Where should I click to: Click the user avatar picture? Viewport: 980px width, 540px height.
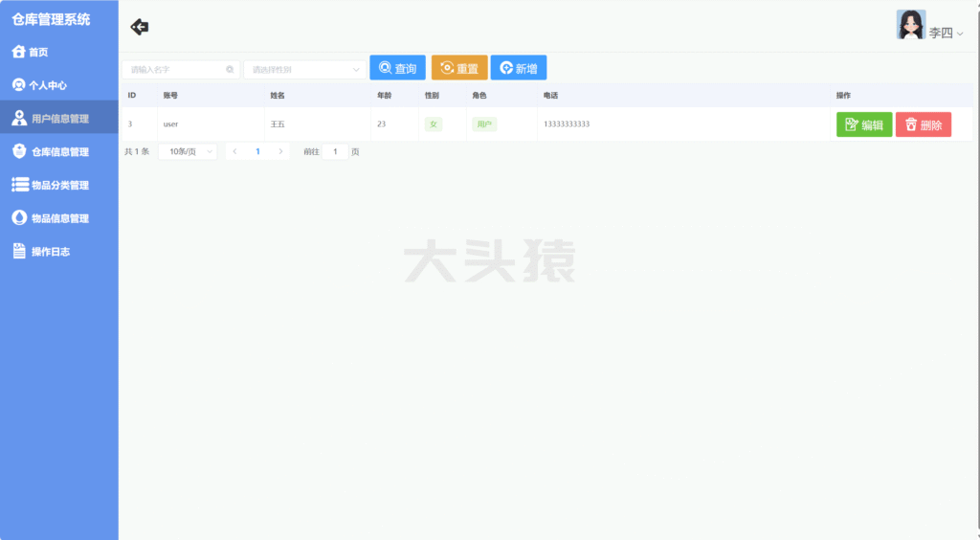pyautogui.click(x=911, y=25)
